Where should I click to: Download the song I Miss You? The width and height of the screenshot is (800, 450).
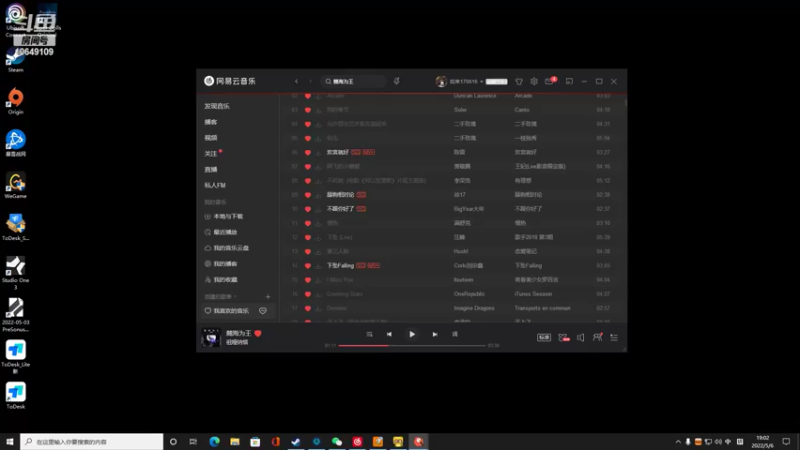tap(318, 280)
